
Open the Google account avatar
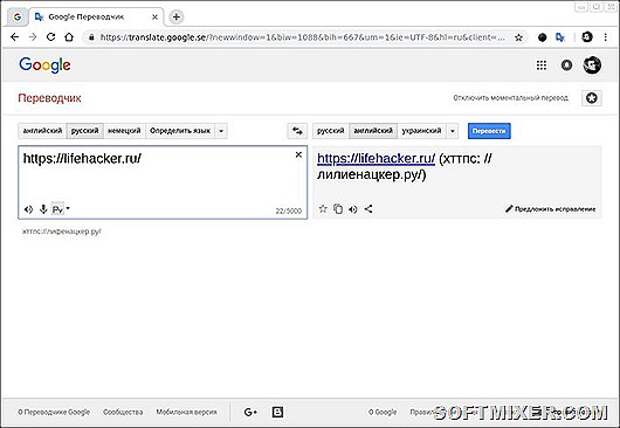coord(592,65)
